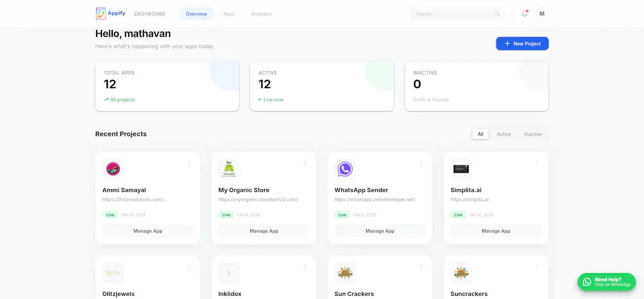Screen dimensions: 644x299
Task: Click the Sun Crackers app logo
Action: pos(345,273)
